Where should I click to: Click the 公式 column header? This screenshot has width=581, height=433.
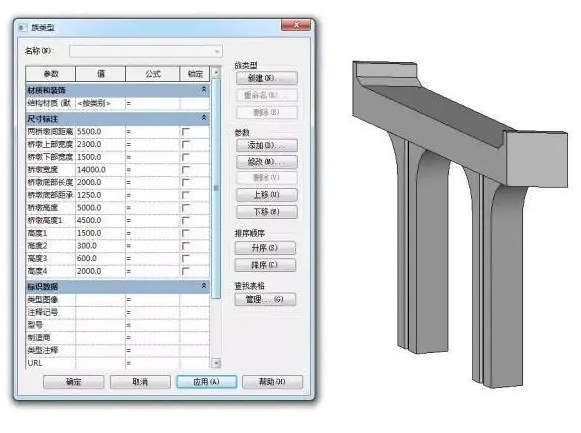[x=153, y=74]
